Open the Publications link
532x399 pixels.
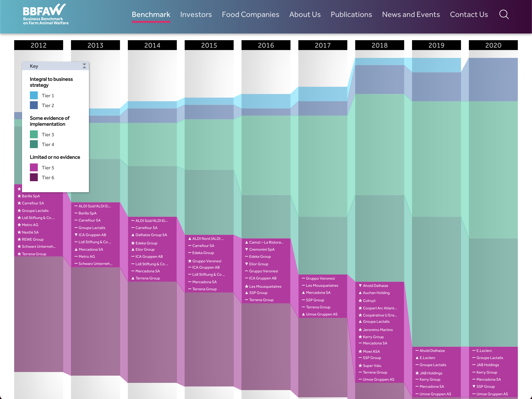351,14
